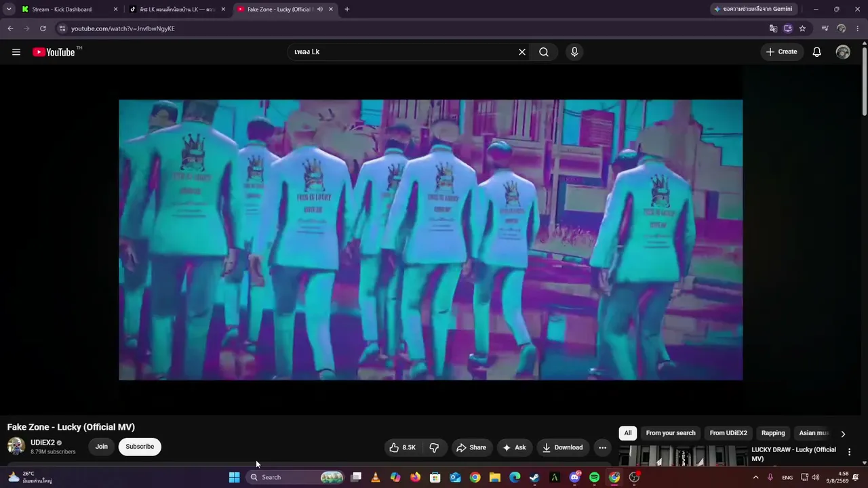Click the video player area
This screenshot has width=868, height=488.
tap(431, 240)
